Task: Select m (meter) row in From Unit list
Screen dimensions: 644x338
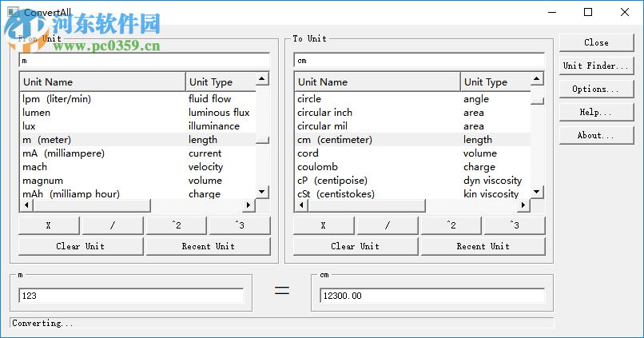Action: [x=137, y=140]
